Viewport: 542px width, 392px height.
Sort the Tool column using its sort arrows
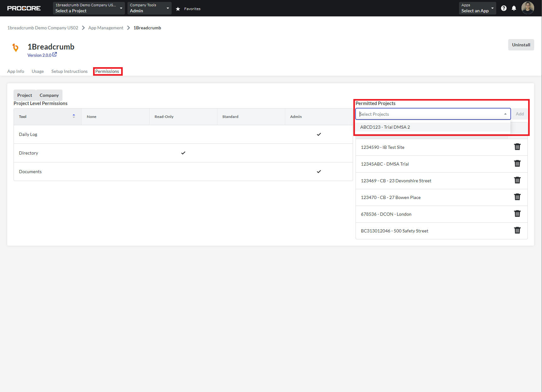tap(74, 116)
